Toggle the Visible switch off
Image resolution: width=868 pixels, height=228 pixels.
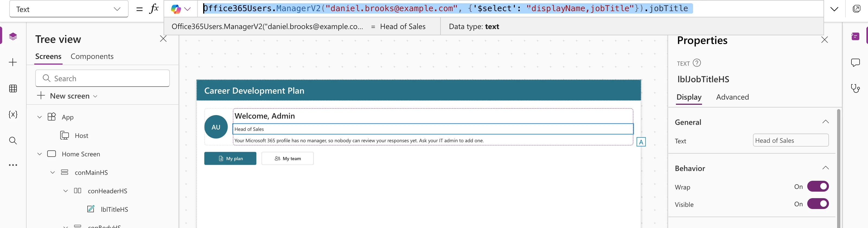point(818,204)
